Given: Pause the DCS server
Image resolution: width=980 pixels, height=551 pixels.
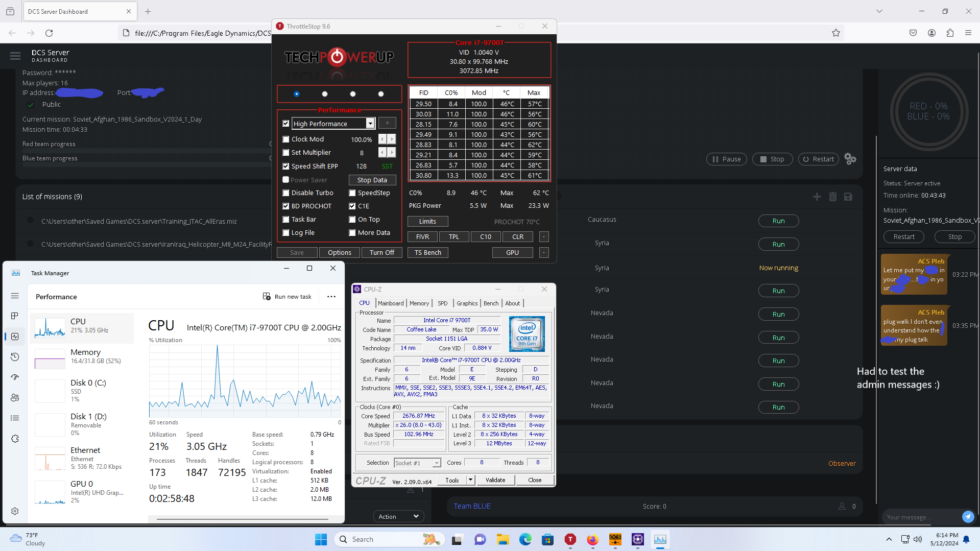Looking at the screenshot, I should point(727,159).
